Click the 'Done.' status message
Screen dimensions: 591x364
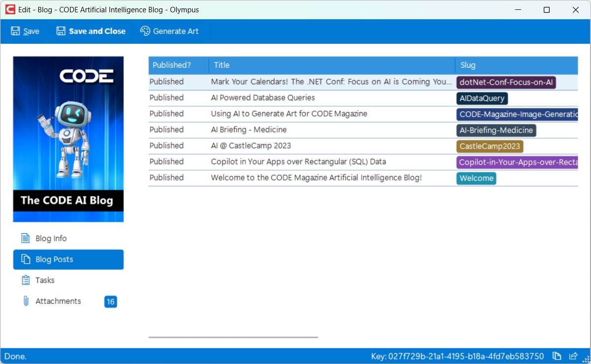(15, 356)
